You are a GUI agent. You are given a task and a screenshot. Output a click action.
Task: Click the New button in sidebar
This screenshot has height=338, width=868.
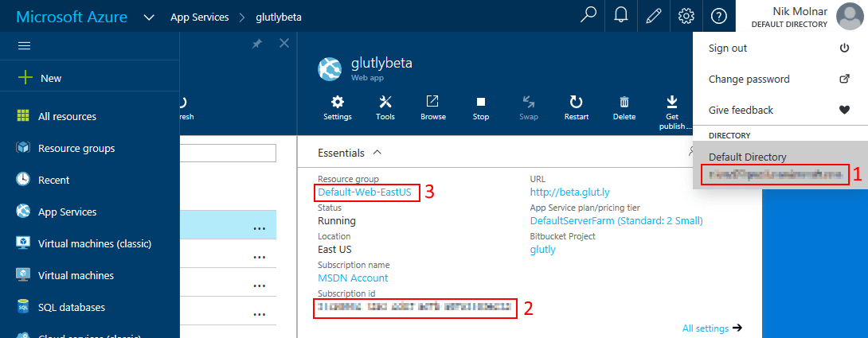(51, 78)
